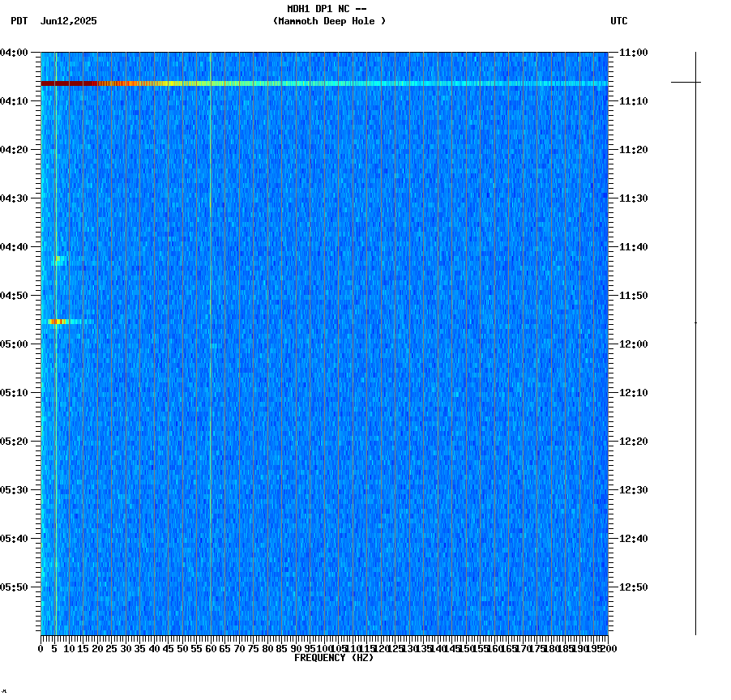The height and width of the screenshot is (700, 731).
Task: Click the date Jun12,2025
Action: [67, 22]
